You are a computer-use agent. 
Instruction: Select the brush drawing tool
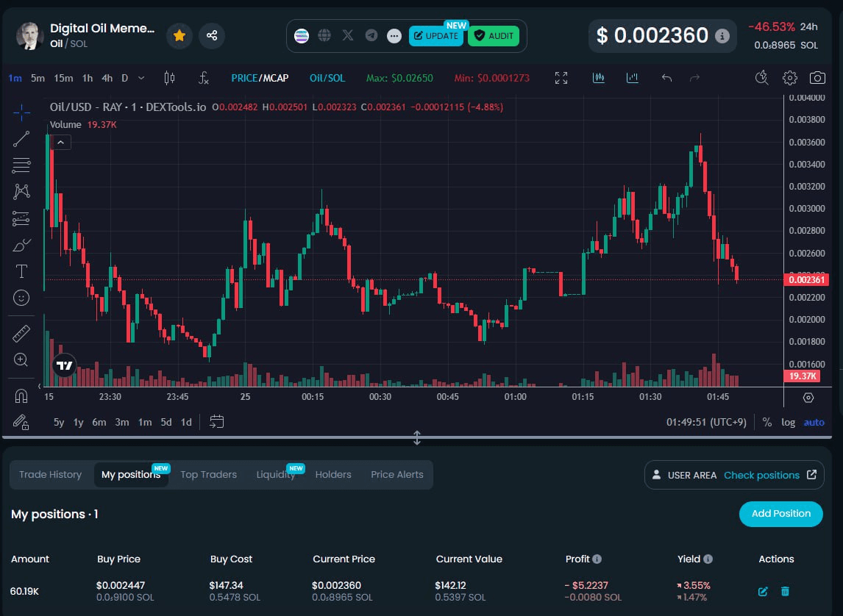pos(21,245)
